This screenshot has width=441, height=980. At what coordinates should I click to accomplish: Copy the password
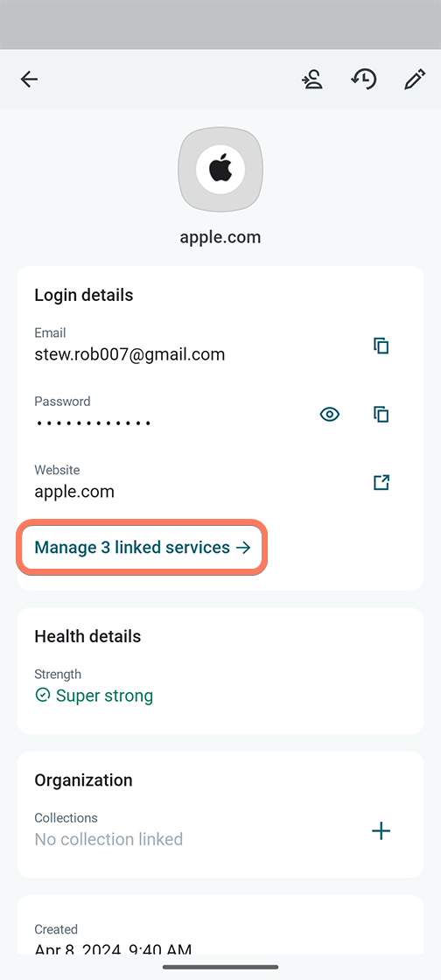coord(381,414)
